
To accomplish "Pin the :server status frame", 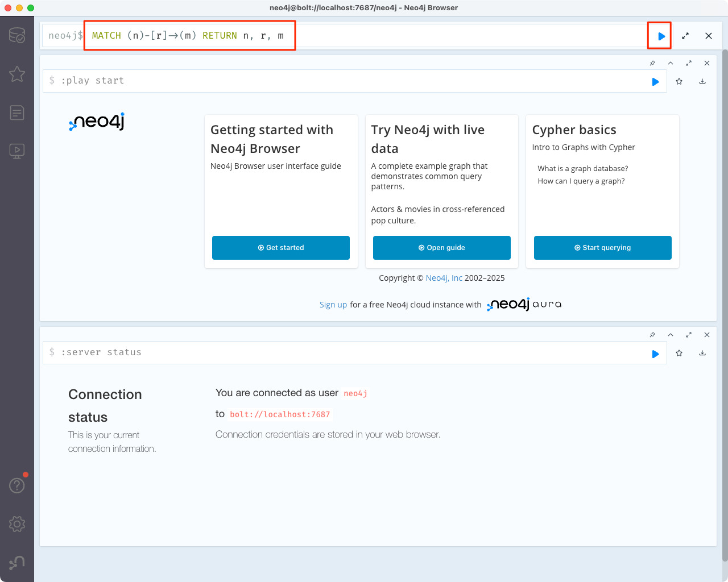I will pyautogui.click(x=652, y=335).
